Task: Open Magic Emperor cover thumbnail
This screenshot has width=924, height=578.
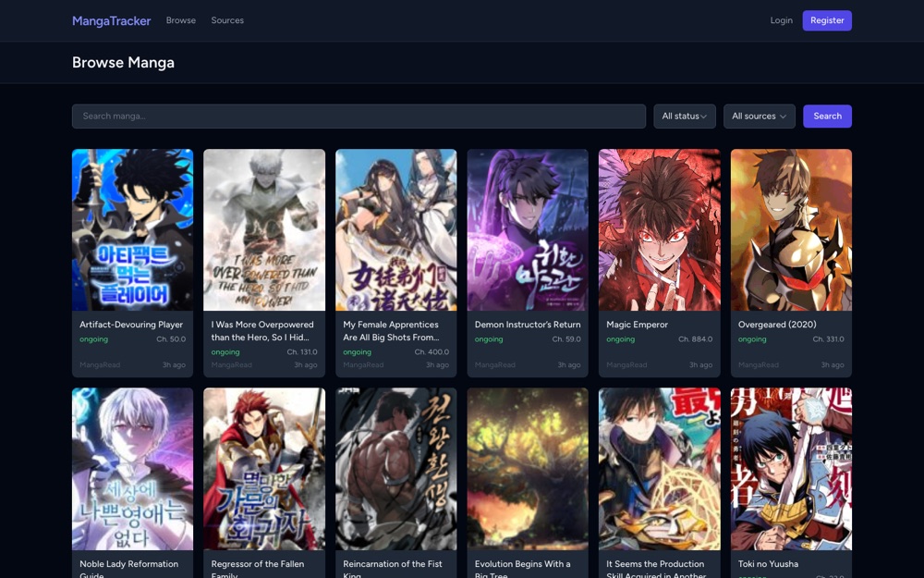Action: 660,230
